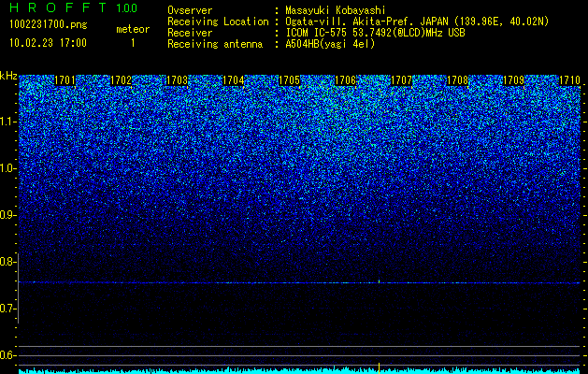Click the HROFFT 1.0.0 title text

coord(74,7)
